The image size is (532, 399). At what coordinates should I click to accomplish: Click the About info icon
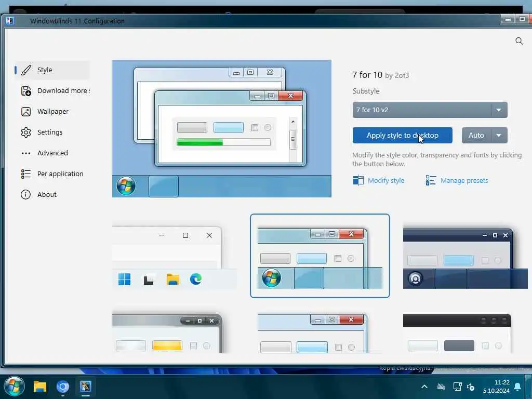pos(26,194)
